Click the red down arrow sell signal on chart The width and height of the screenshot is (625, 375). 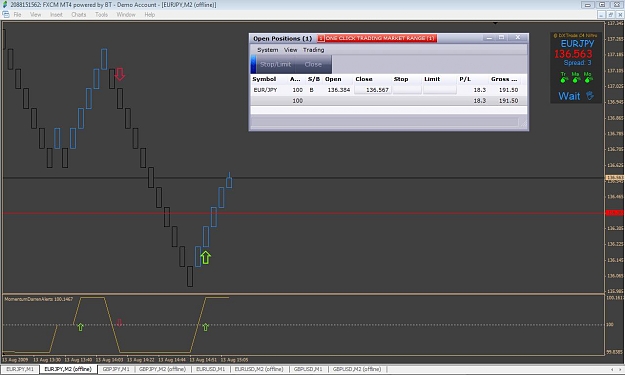pyautogui.click(x=120, y=74)
